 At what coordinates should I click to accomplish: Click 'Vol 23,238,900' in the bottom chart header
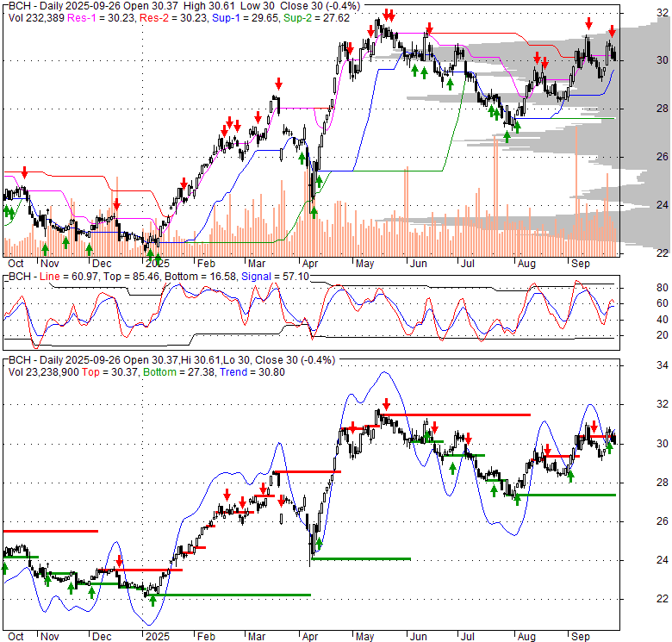[44, 372]
